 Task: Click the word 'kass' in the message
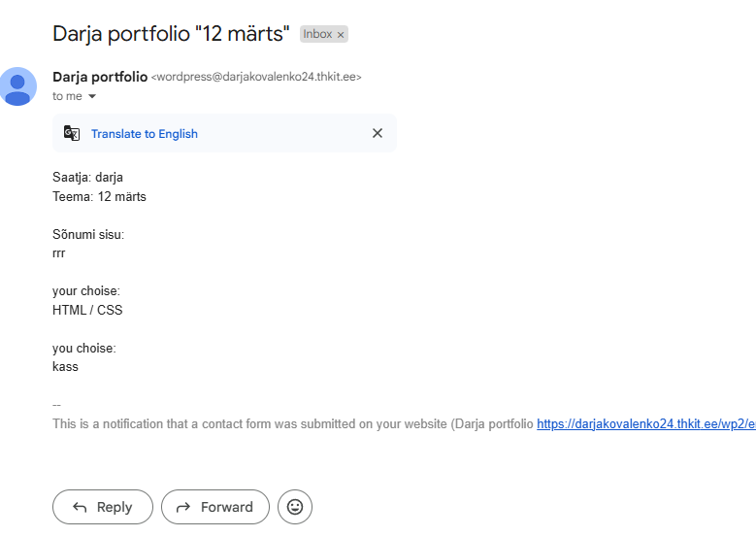click(x=65, y=367)
